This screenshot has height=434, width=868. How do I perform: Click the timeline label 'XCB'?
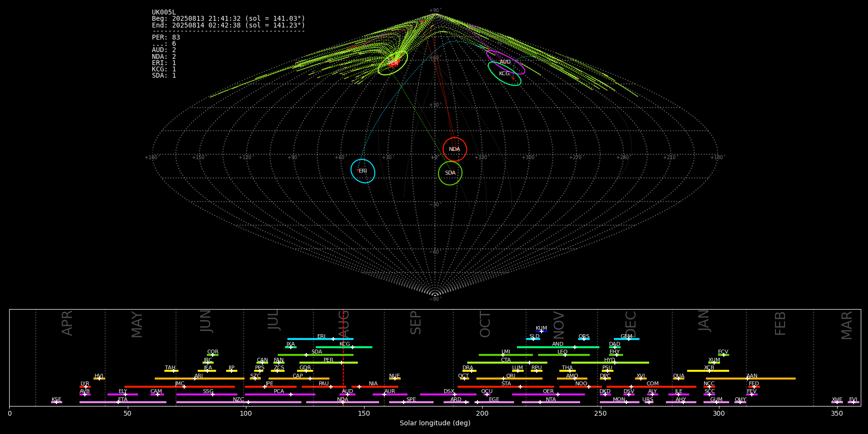click(x=709, y=368)
